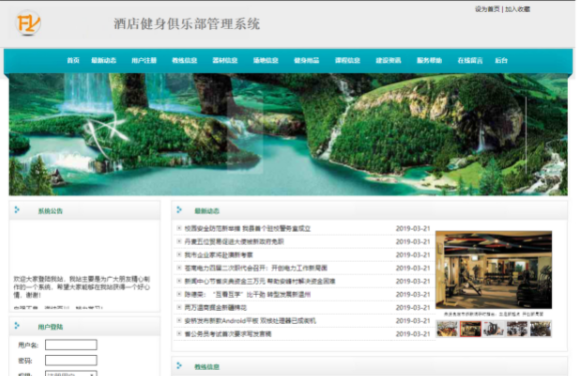Click the 加入收藏 link at top right
This screenshot has height=376, width=579.
[518, 9]
